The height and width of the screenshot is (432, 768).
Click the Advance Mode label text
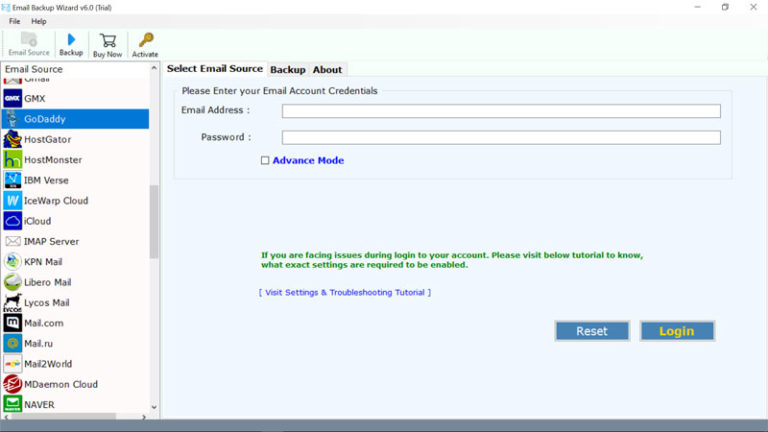point(308,160)
